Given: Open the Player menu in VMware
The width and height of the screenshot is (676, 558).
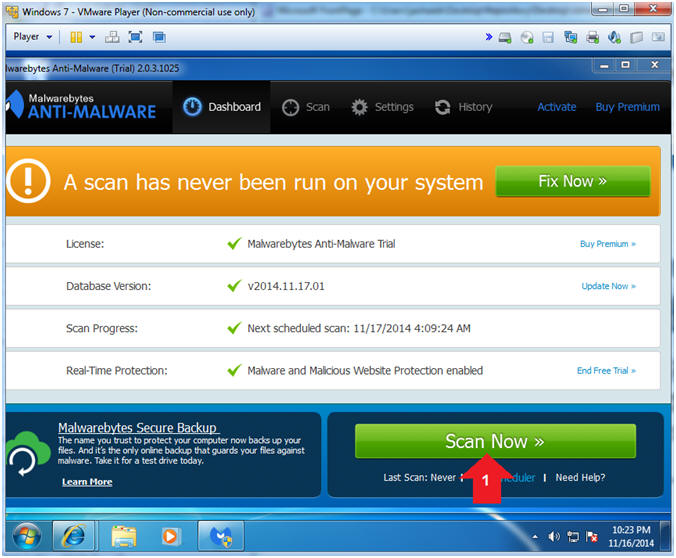Looking at the screenshot, I should (33, 37).
